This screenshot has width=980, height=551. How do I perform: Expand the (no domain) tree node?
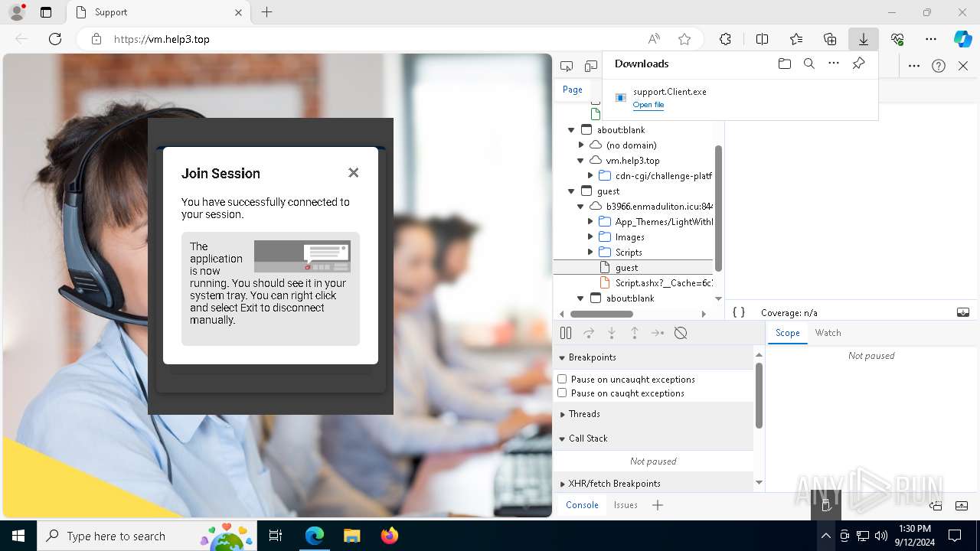click(x=581, y=145)
